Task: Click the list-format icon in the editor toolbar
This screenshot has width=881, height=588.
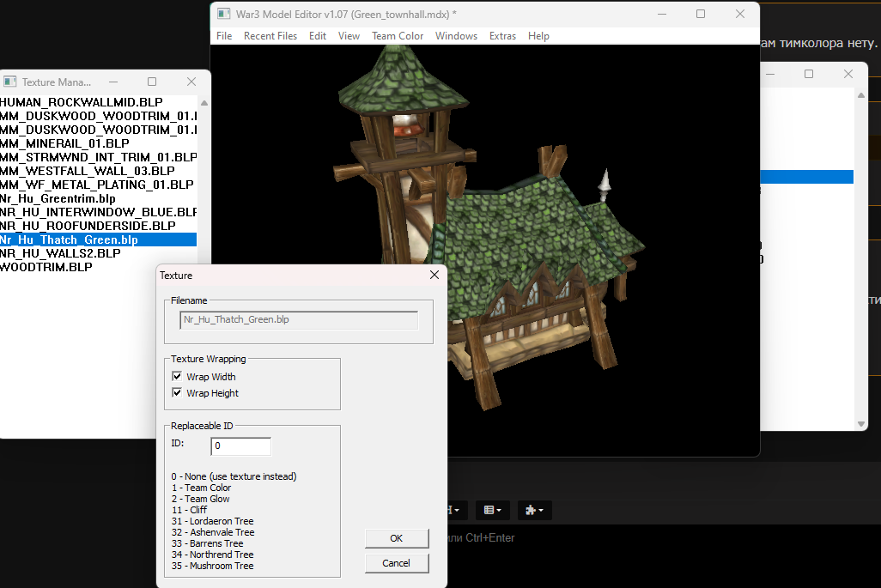Action: point(489,510)
